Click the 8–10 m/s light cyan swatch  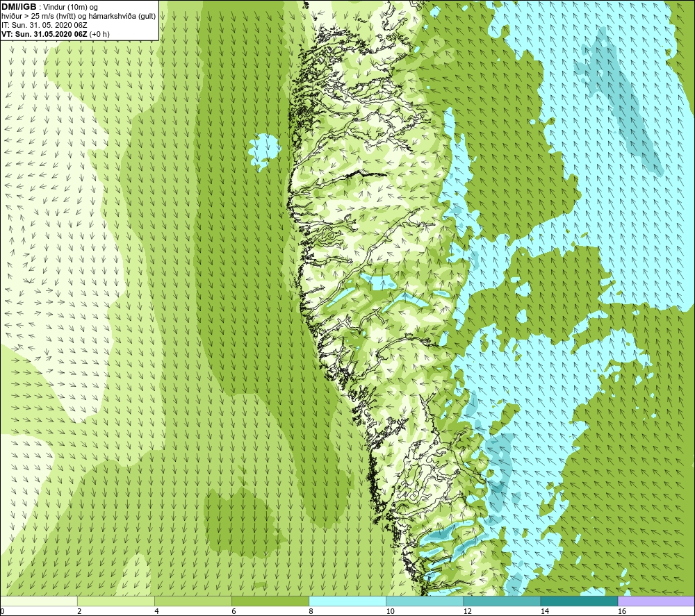point(347,601)
